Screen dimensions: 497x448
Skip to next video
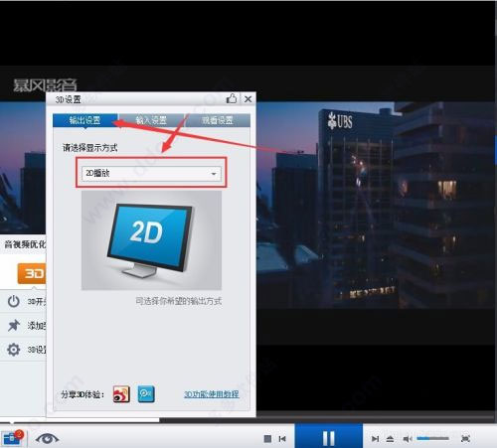(x=375, y=439)
